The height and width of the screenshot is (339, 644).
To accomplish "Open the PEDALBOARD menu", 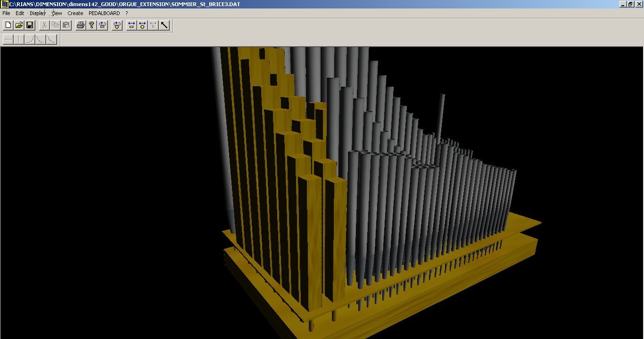I will click(104, 13).
